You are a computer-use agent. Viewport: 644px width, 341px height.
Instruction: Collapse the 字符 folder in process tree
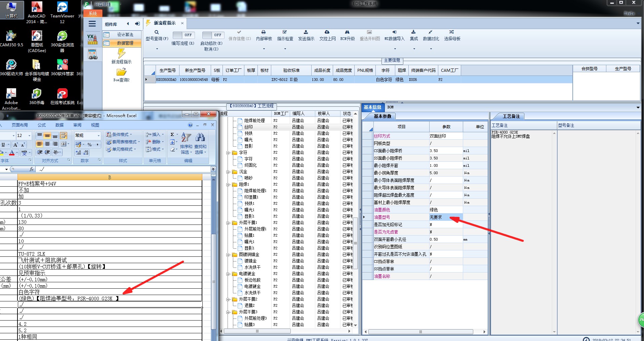point(228,153)
